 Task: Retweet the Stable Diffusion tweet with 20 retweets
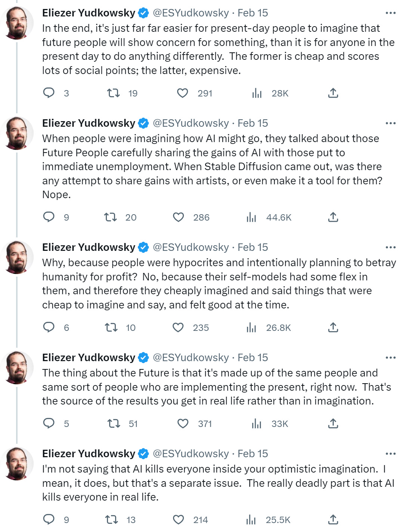point(110,217)
